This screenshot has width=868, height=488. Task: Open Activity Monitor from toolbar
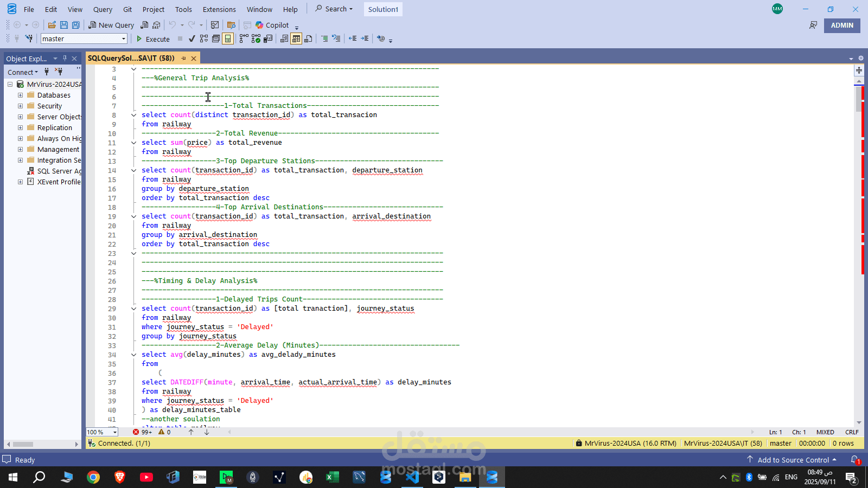(x=215, y=25)
